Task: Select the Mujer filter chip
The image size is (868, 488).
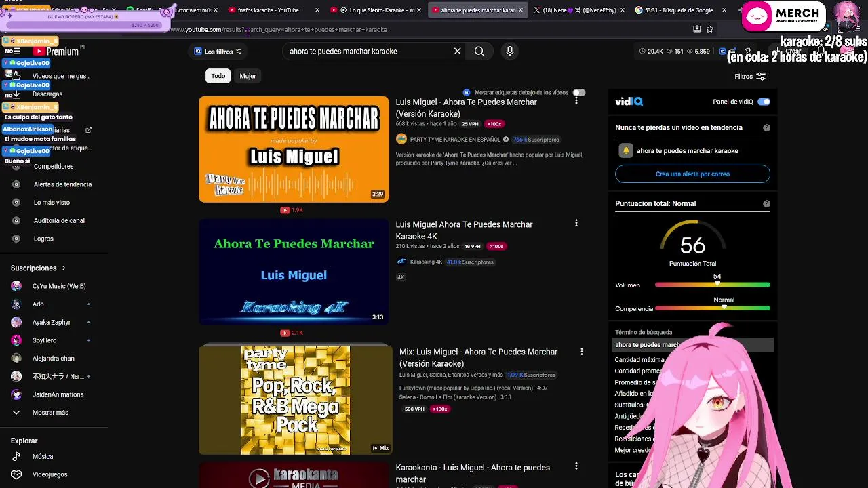Action: point(248,76)
